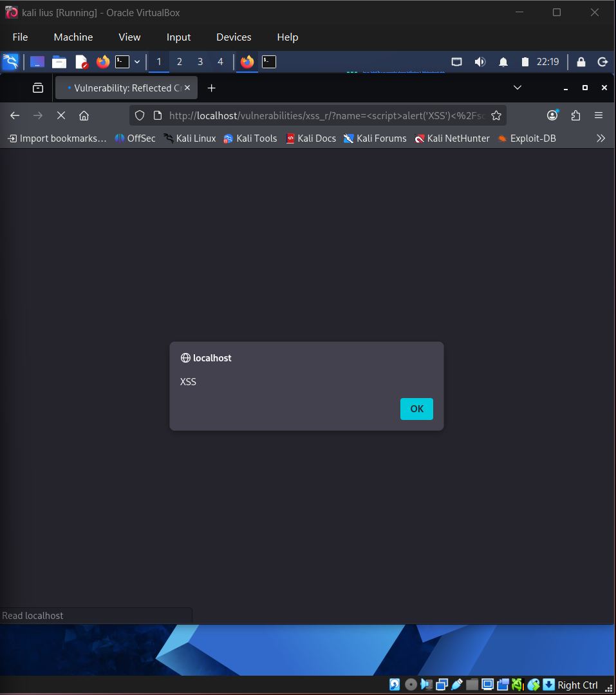Open the volume control tray icon

(x=480, y=62)
